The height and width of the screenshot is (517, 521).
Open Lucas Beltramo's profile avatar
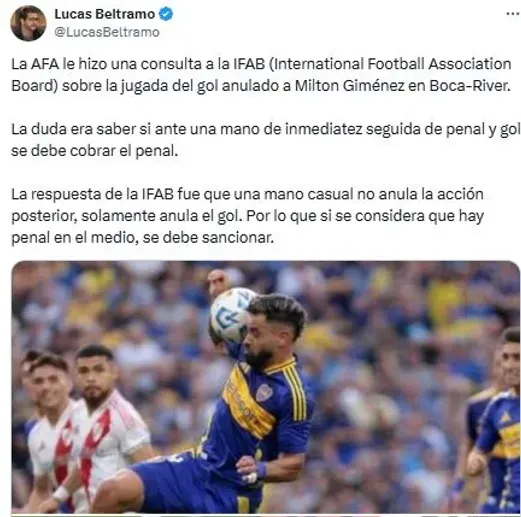(28, 23)
